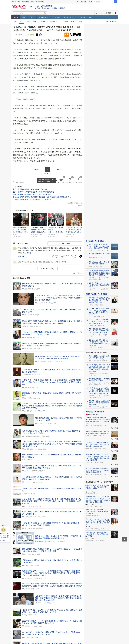Go to previous page 前へ
Image resolution: width=129 pixels, height=644 pixels.
[36, 169]
